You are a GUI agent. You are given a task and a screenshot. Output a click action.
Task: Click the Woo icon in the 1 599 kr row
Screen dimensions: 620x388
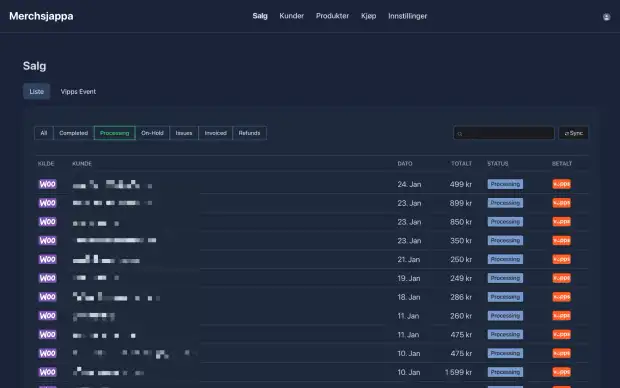point(47,372)
